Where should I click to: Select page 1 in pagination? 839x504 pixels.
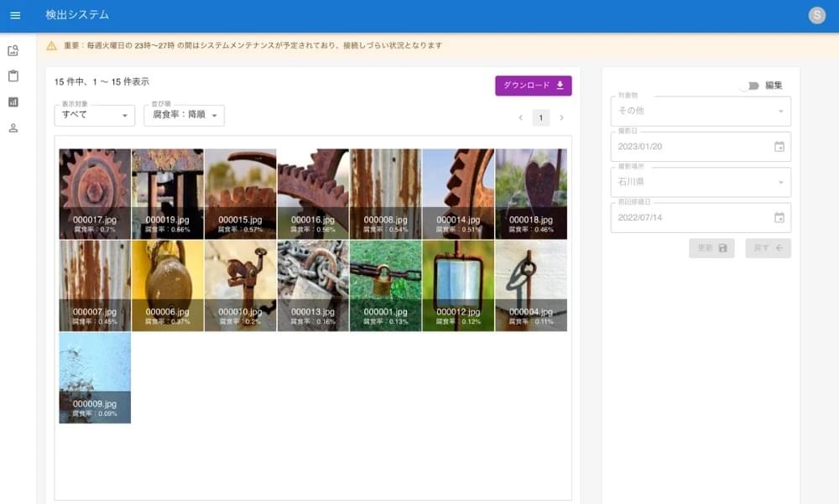coord(541,117)
